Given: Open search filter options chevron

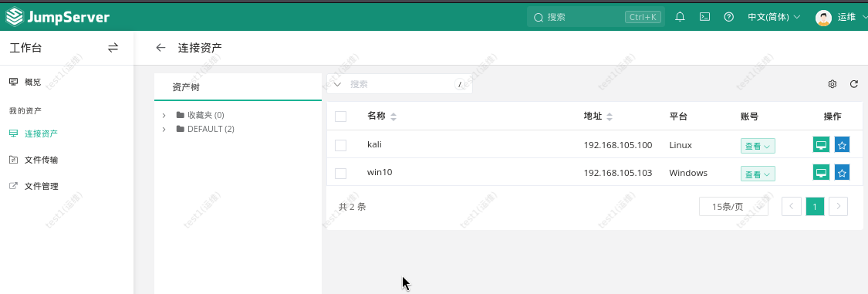Looking at the screenshot, I should [x=337, y=84].
